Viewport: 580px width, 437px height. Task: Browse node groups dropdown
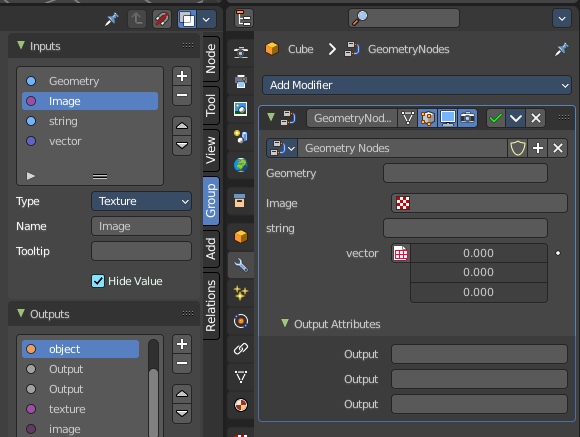click(282, 148)
